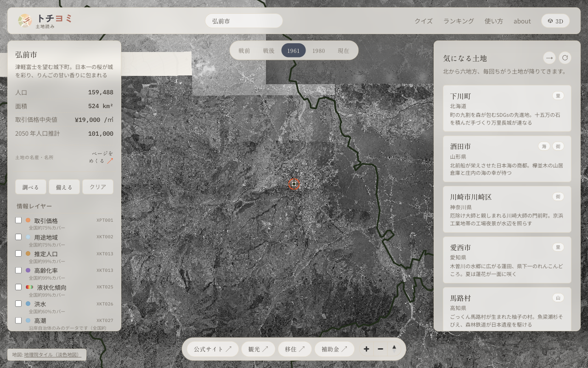Open the 移住 link
This screenshot has height=368, width=588.
295,349
